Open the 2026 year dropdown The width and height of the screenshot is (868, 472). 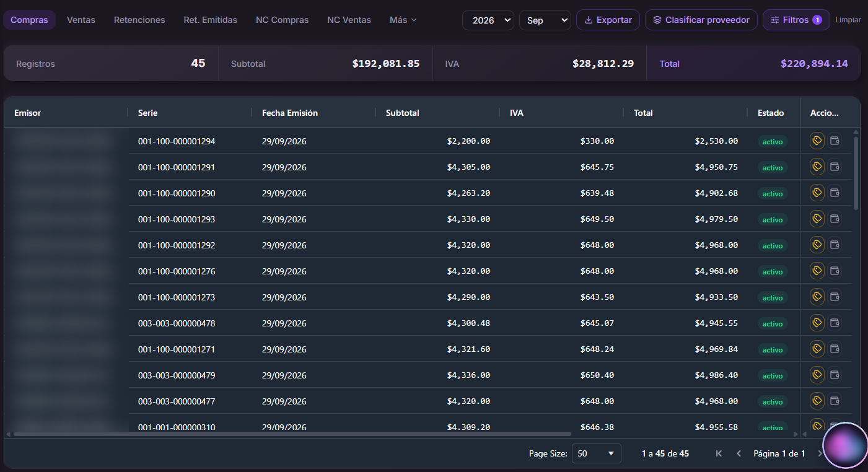click(x=488, y=20)
